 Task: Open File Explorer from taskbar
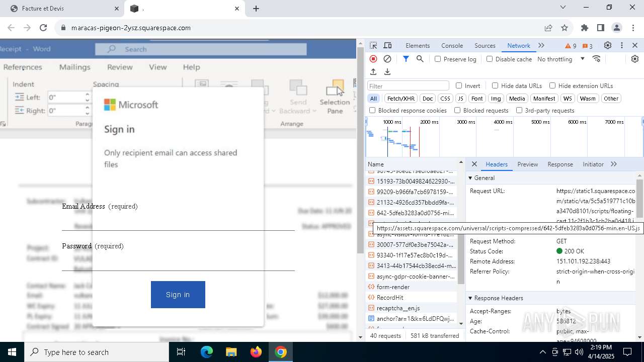231,352
